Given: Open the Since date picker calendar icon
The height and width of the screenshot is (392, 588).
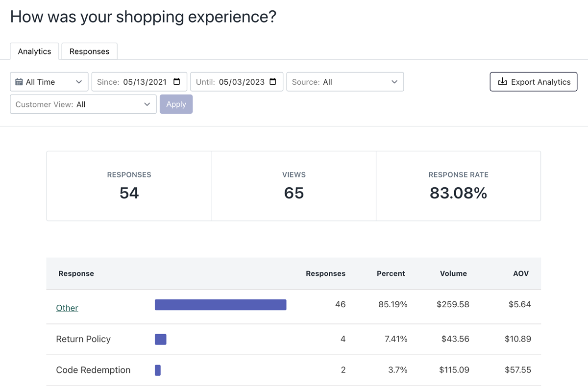Looking at the screenshot, I should (177, 82).
